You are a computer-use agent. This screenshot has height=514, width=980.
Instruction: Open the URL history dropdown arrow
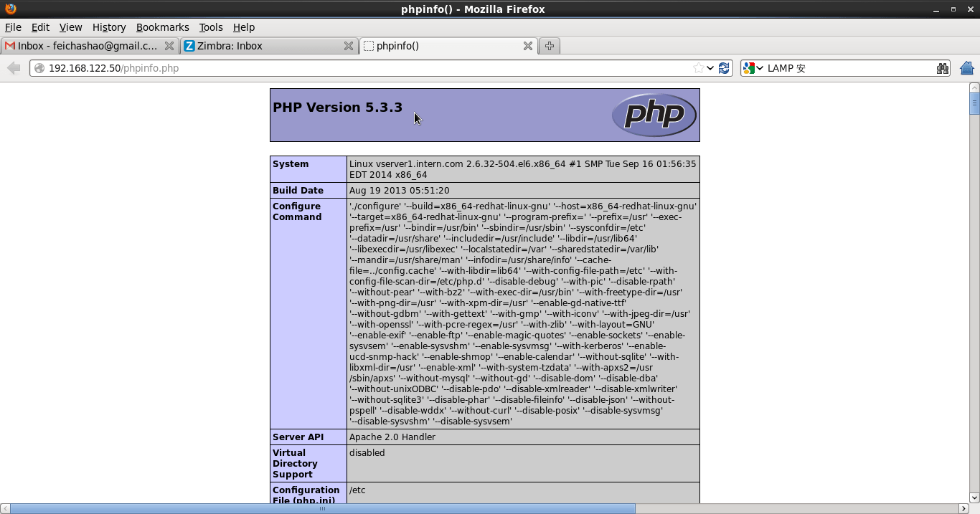click(710, 68)
